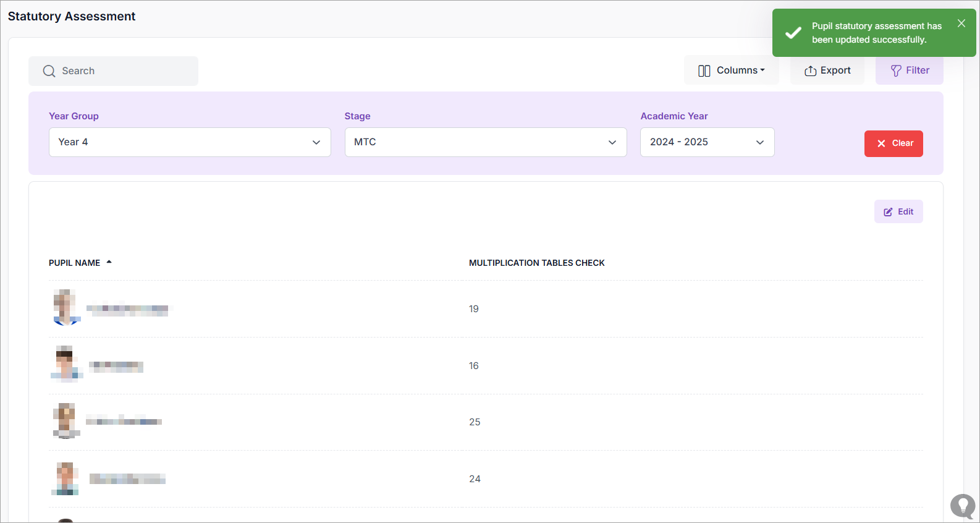Click the lightbulb help icon
980x523 pixels.
pos(962,506)
